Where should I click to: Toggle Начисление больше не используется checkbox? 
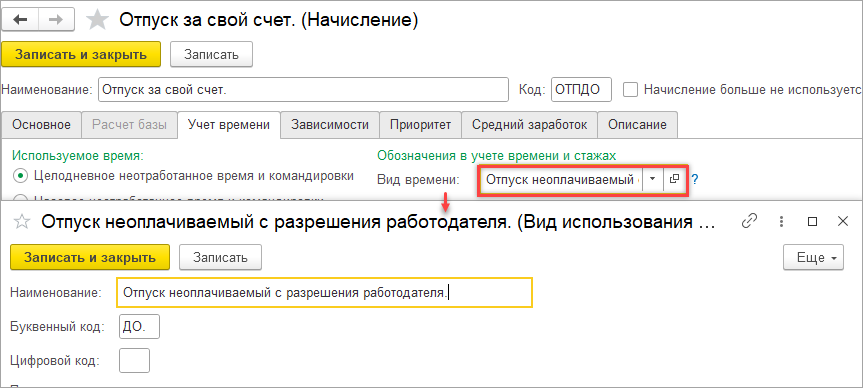pos(631,90)
